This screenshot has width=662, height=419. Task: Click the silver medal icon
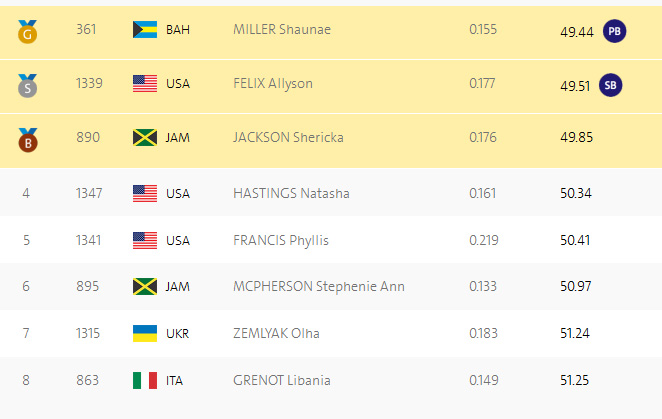[x=26, y=85]
